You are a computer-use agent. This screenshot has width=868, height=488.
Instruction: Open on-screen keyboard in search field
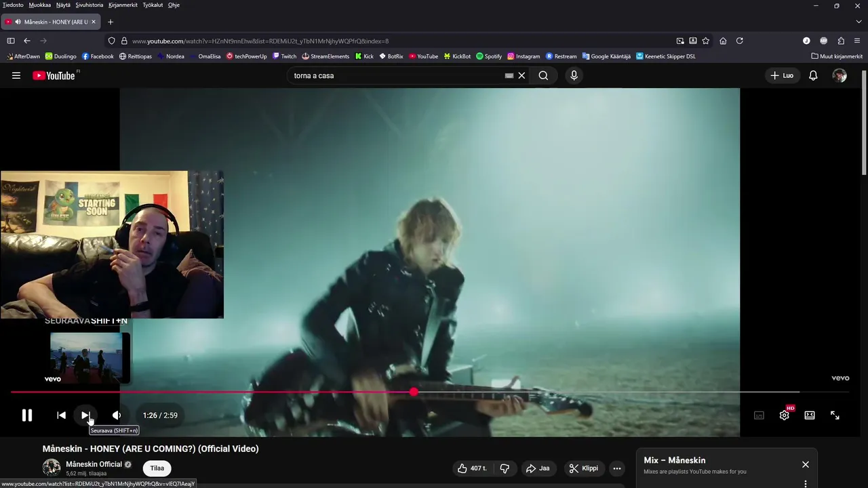click(x=509, y=76)
